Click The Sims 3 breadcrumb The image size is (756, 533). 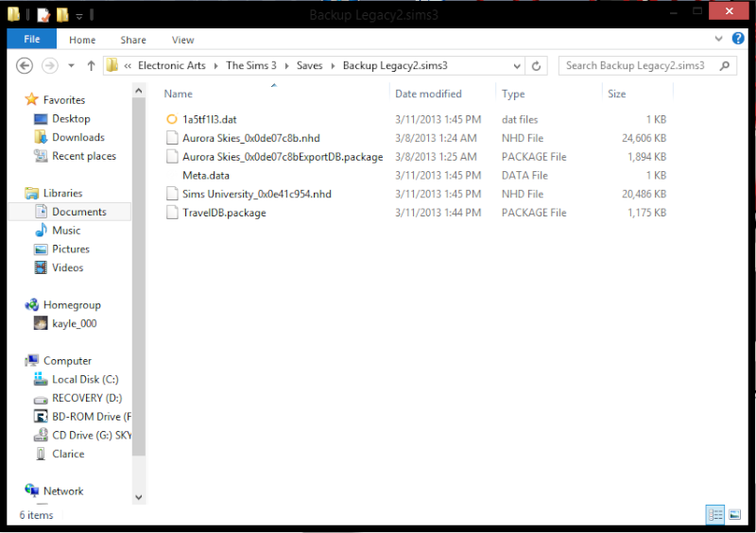(x=251, y=65)
